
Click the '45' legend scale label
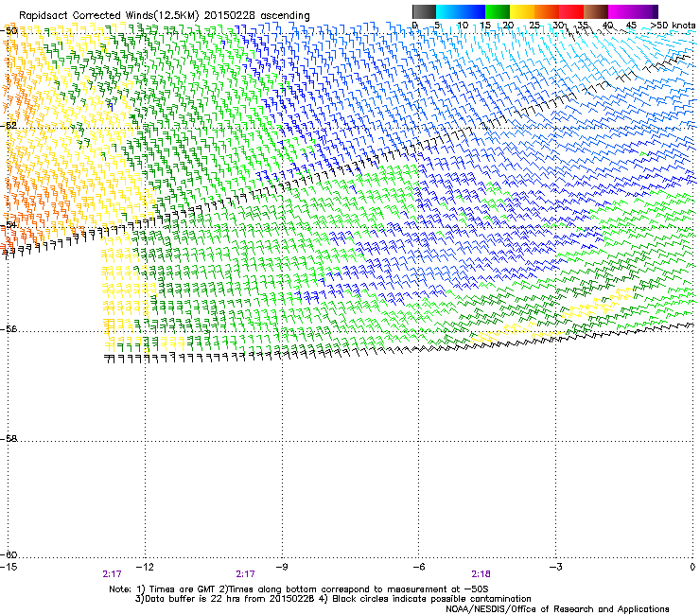tap(631, 26)
